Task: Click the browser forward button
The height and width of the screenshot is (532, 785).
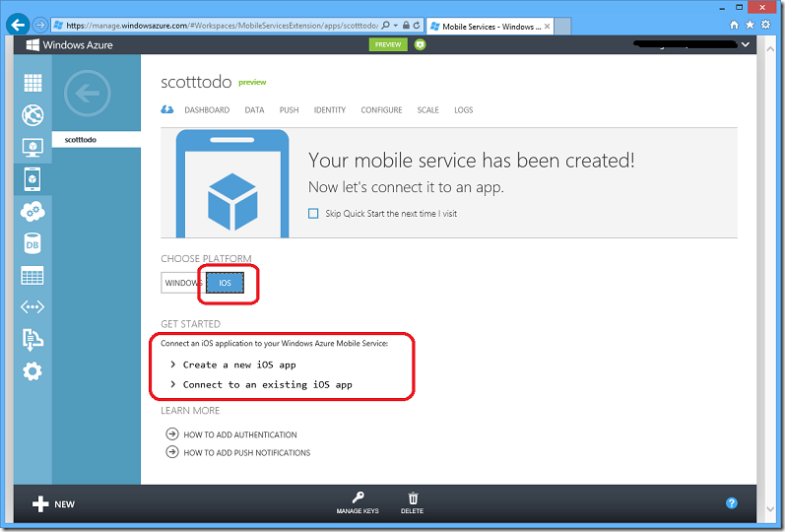Action: point(40,25)
